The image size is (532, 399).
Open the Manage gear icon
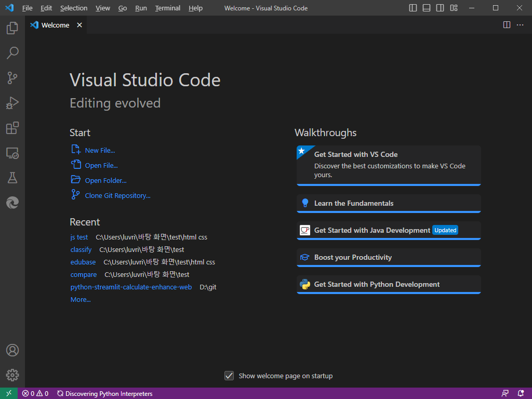click(x=12, y=375)
